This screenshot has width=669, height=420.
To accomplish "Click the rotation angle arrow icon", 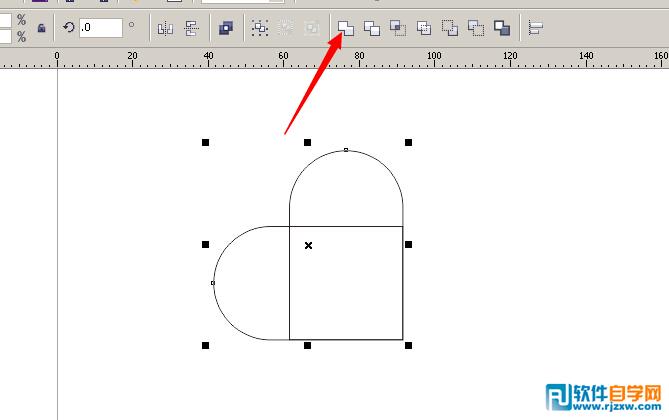I will pos(68,28).
